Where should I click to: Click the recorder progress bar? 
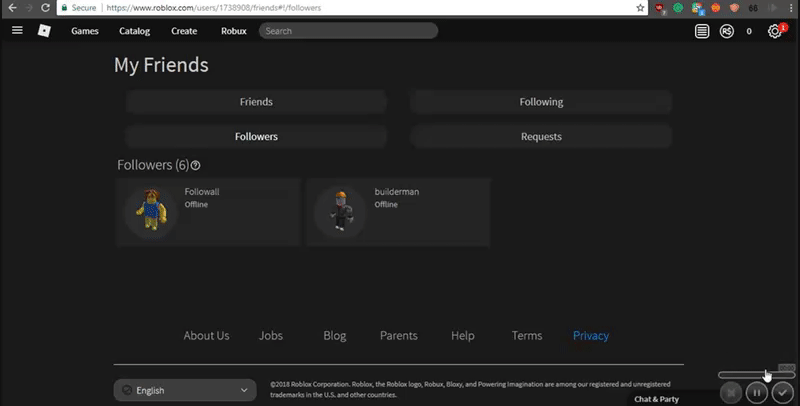click(x=757, y=375)
